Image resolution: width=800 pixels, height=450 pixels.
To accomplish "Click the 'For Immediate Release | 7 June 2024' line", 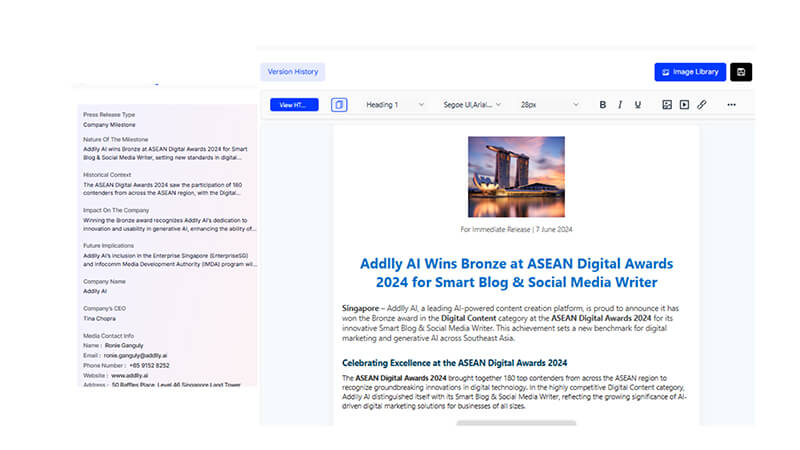I will (516, 230).
